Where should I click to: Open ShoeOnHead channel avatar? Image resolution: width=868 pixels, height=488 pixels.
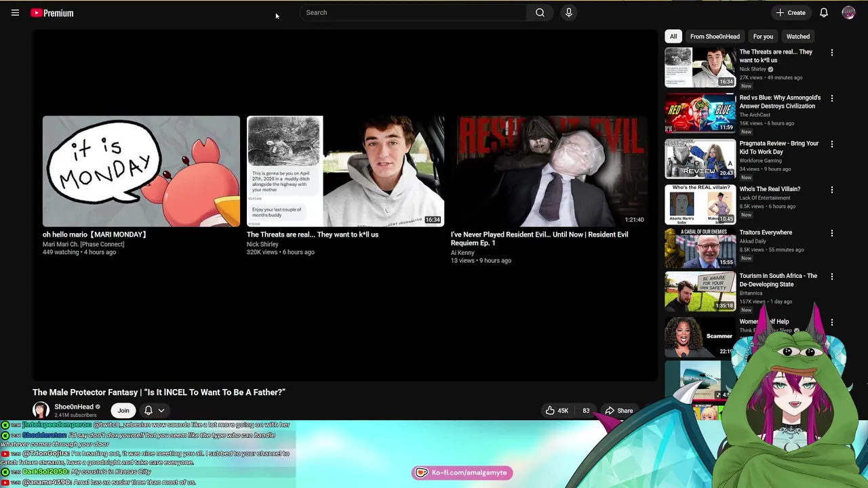click(x=41, y=410)
